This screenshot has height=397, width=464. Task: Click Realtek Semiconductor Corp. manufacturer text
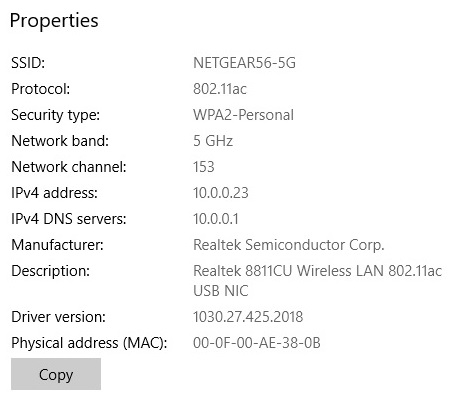tap(289, 245)
